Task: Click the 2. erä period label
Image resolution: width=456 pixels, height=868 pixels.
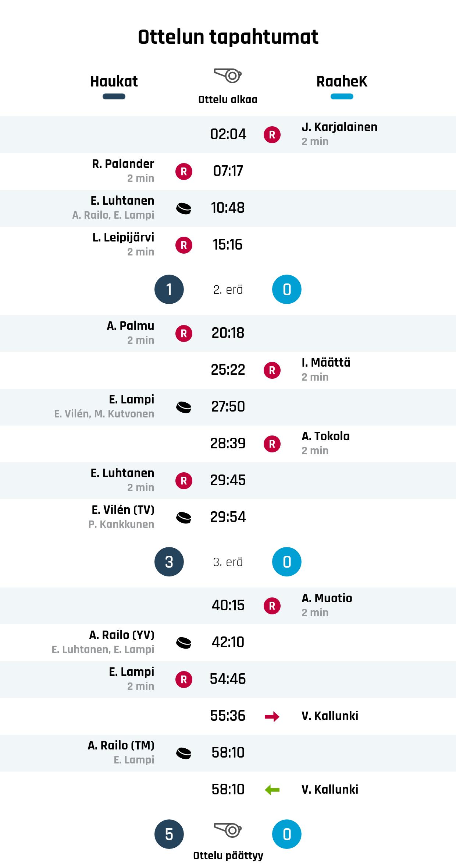Action: (228, 290)
